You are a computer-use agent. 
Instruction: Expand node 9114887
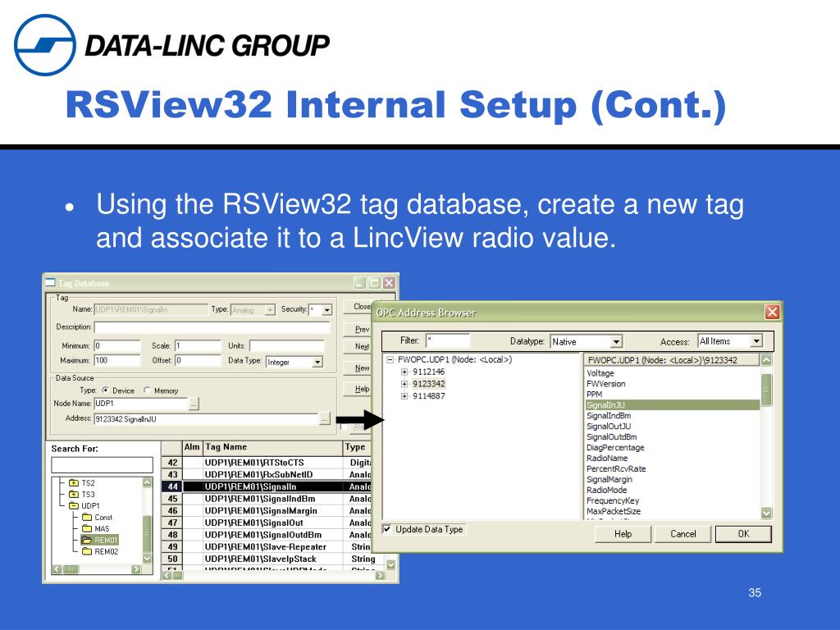[404, 396]
